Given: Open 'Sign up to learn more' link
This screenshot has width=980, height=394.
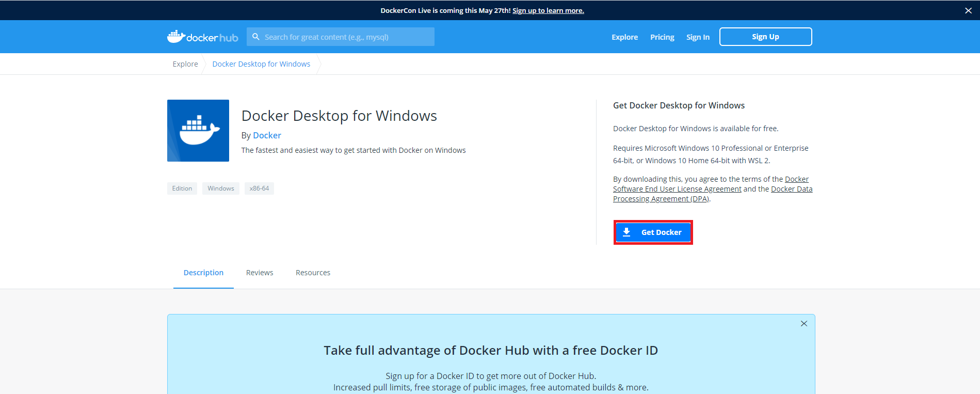Looking at the screenshot, I should click(x=548, y=10).
